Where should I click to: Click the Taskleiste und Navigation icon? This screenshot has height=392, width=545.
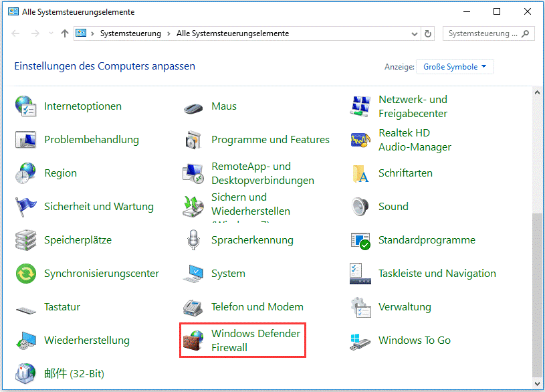360,274
